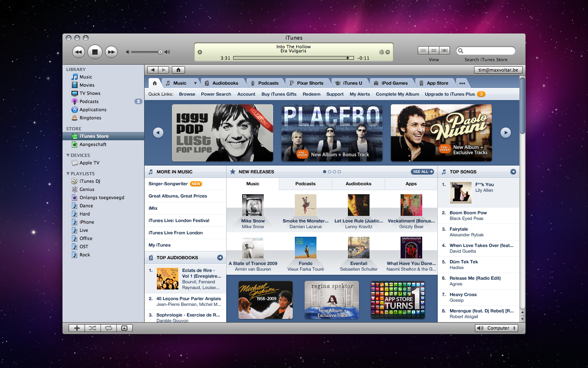Click SEE ALL in New Releases
The height and width of the screenshot is (368, 588).
click(x=422, y=172)
